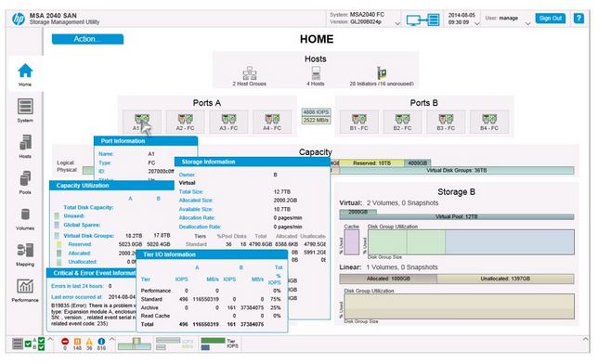Click the Tier IOPS footer graph
The image size is (598, 364).
click(220, 344)
